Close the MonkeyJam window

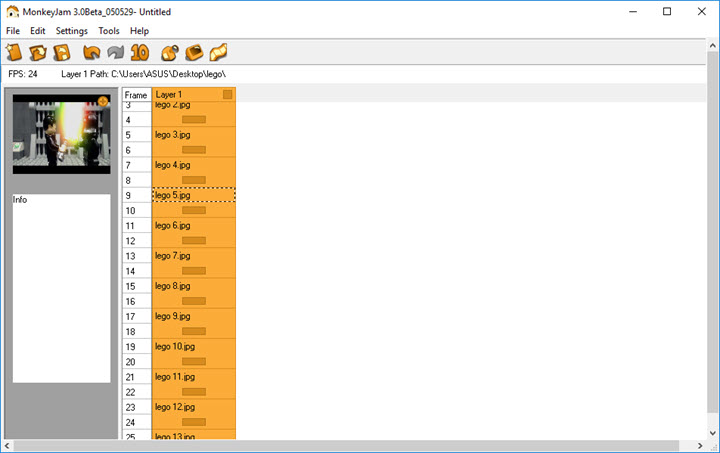pyautogui.click(x=702, y=11)
